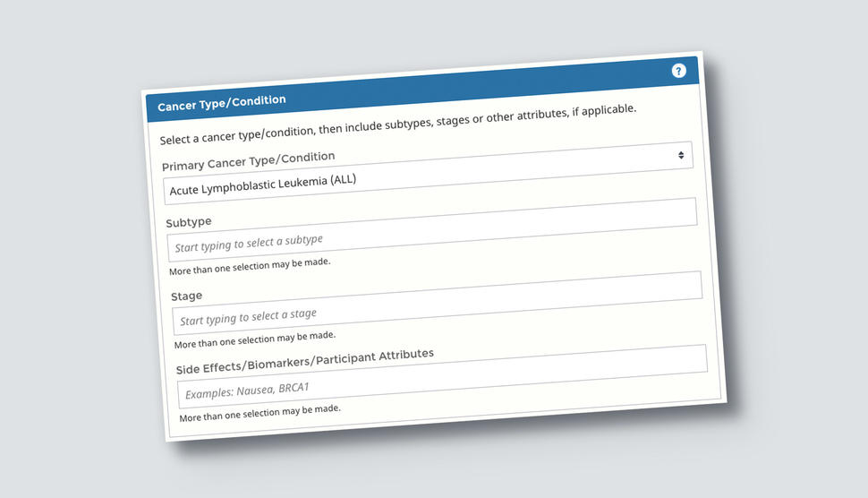
Task: Click the Side Effects/Biomarkers/Participant Attributes label
Action: tap(305, 361)
